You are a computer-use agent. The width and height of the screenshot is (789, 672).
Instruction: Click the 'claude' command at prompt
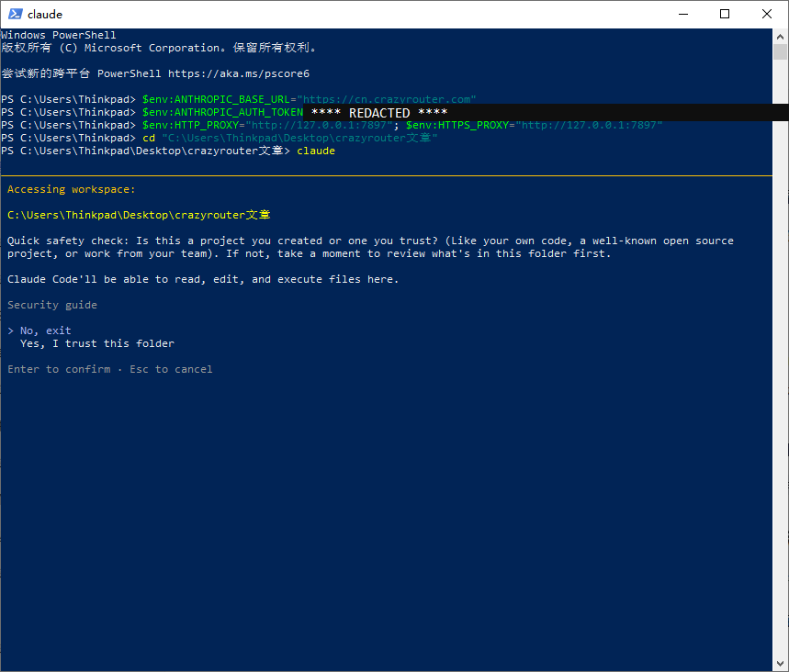click(315, 151)
